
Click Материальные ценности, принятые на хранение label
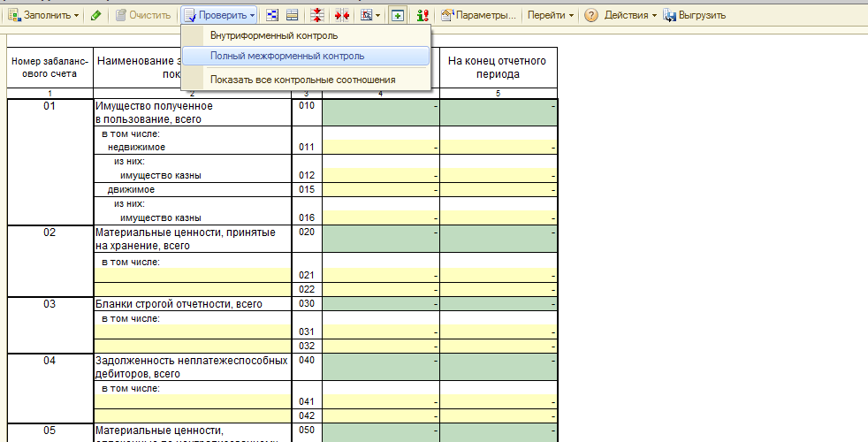pyautogui.click(x=193, y=240)
